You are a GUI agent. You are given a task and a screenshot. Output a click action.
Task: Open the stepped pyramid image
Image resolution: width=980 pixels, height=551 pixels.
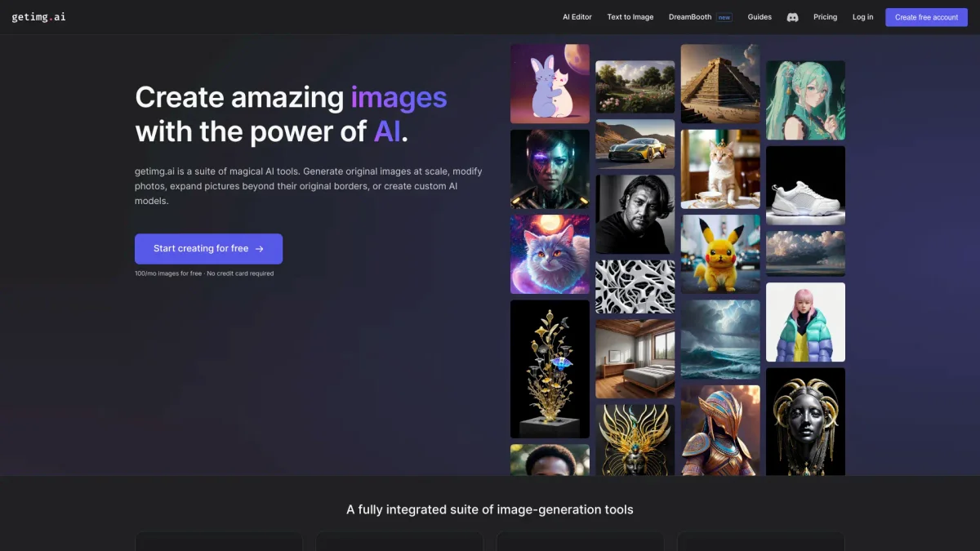(x=720, y=83)
